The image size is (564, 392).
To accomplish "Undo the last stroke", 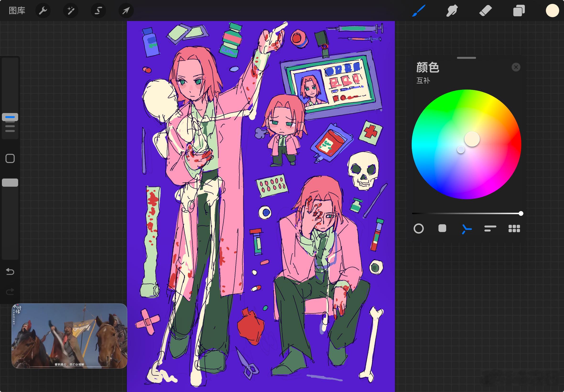I will pos(10,271).
